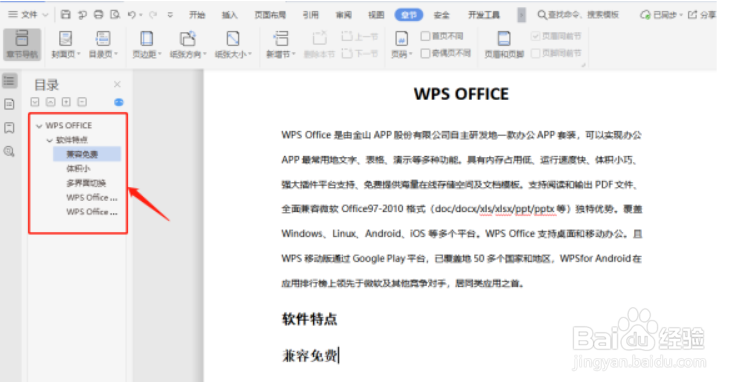Open the 已同步 cloud sync status dropdown
Viewport: 747px width, 388px height.
(661, 15)
